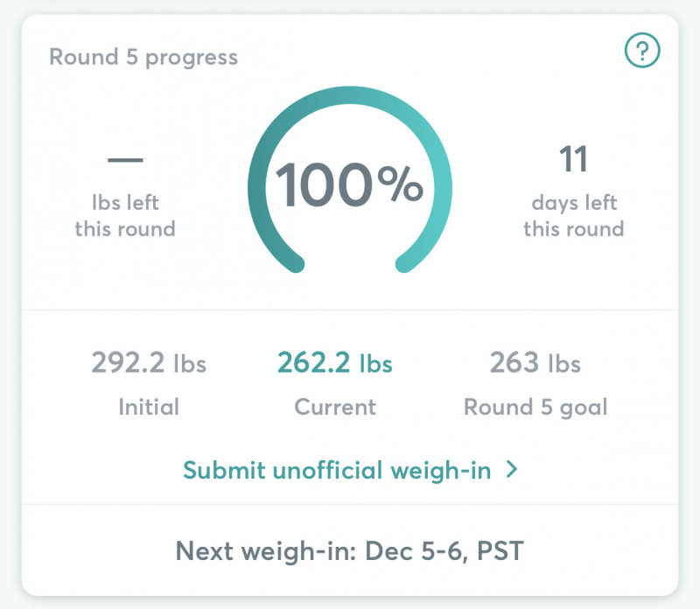The height and width of the screenshot is (609, 700).
Task: Click the chevron beside Submit unofficial weigh-in
Action: 512,470
